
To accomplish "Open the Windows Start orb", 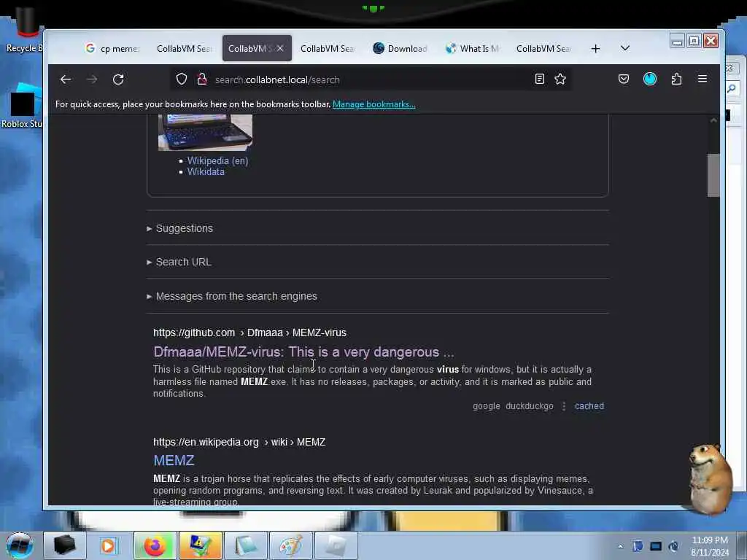I will coord(20,545).
